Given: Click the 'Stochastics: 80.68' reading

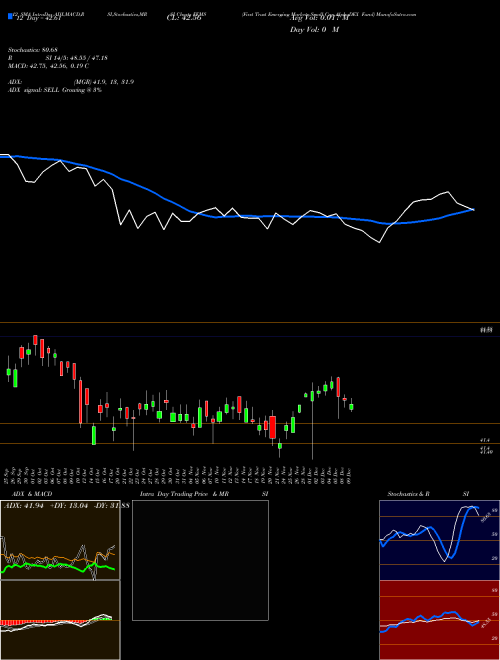Looking at the screenshot, I should click(x=32, y=50).
